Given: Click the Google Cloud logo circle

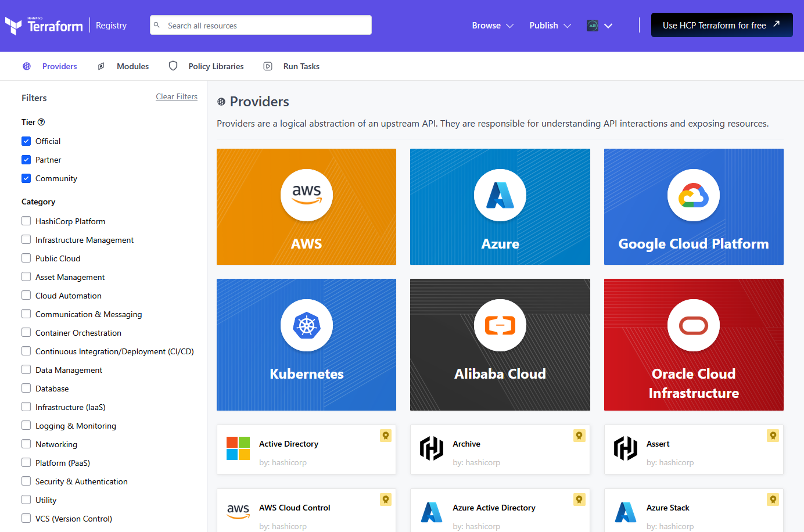Looking at the screenshot, I should pos(694,195).
